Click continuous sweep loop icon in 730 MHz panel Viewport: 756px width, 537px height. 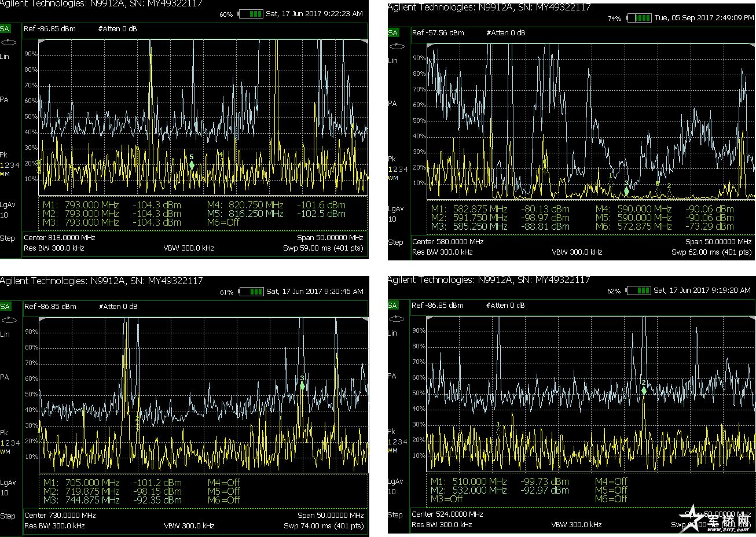8,320
